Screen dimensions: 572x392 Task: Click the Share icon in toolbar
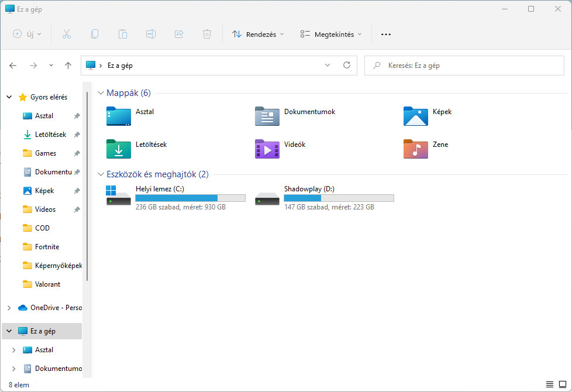[x=179, y=34]
